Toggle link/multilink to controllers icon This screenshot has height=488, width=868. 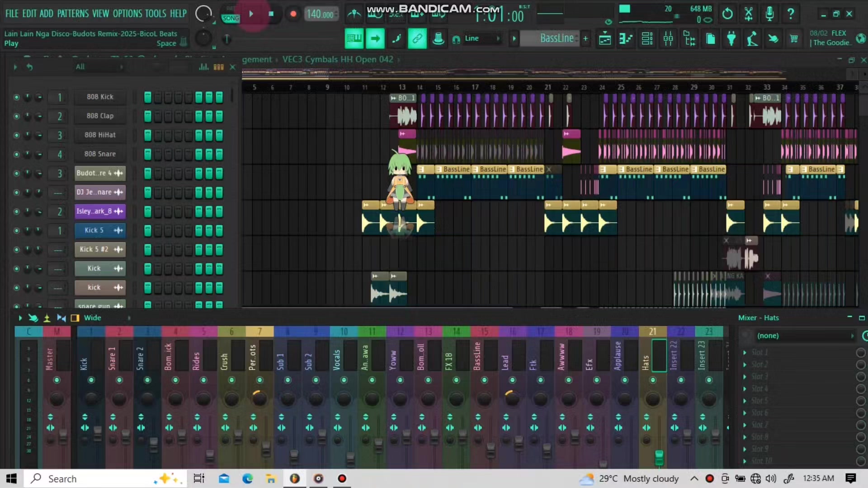pyautogui.click(x=417, y=39)
